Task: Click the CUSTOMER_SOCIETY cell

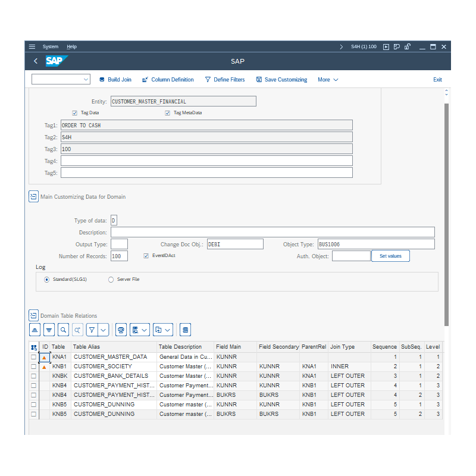Action: [114, 367]
